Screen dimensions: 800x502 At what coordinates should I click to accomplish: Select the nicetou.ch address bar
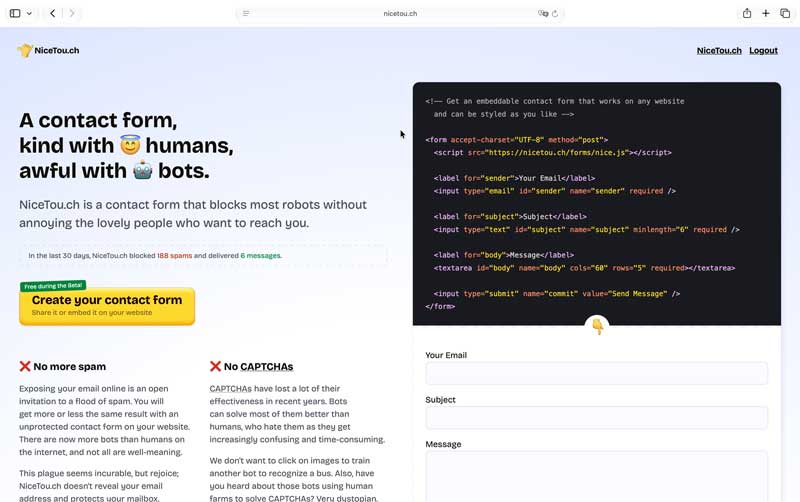(x=400, y=13)
